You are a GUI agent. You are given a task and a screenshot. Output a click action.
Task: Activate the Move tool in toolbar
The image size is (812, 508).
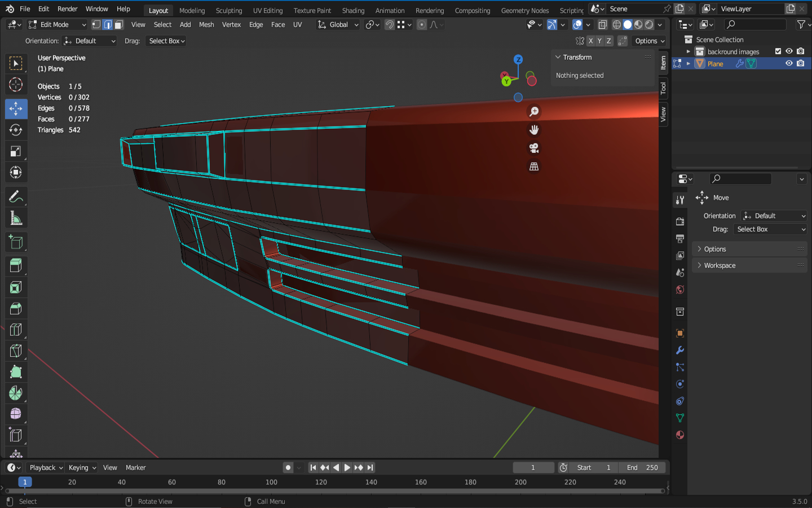(x=16, y=108)
